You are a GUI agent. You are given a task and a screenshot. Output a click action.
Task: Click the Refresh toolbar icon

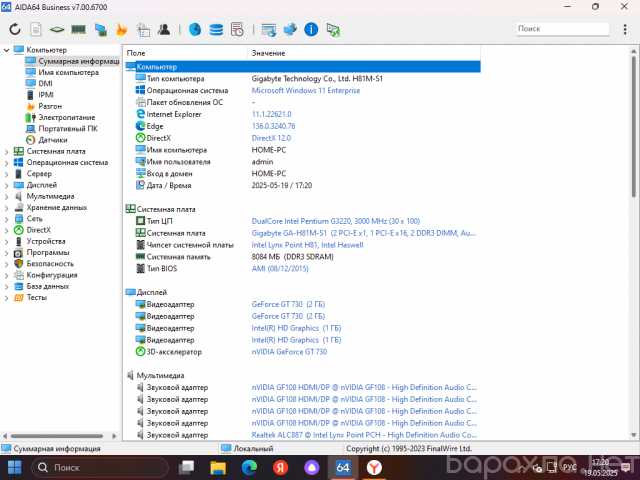click(x=15, y=29)
